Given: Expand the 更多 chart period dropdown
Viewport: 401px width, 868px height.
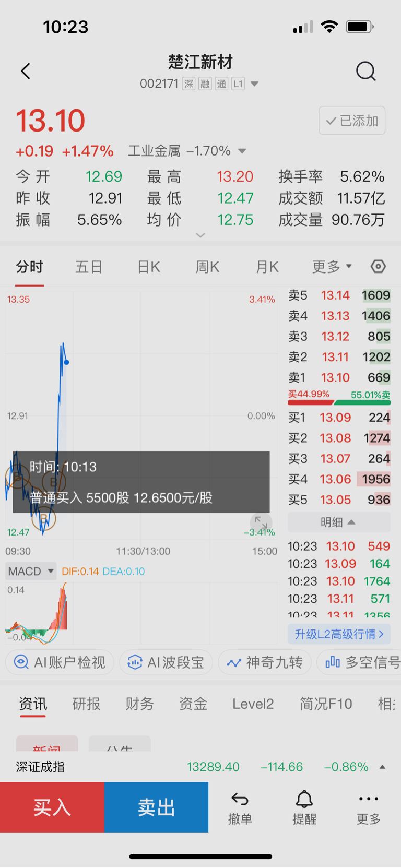Looking at the screenshot, I should [332, 267].
